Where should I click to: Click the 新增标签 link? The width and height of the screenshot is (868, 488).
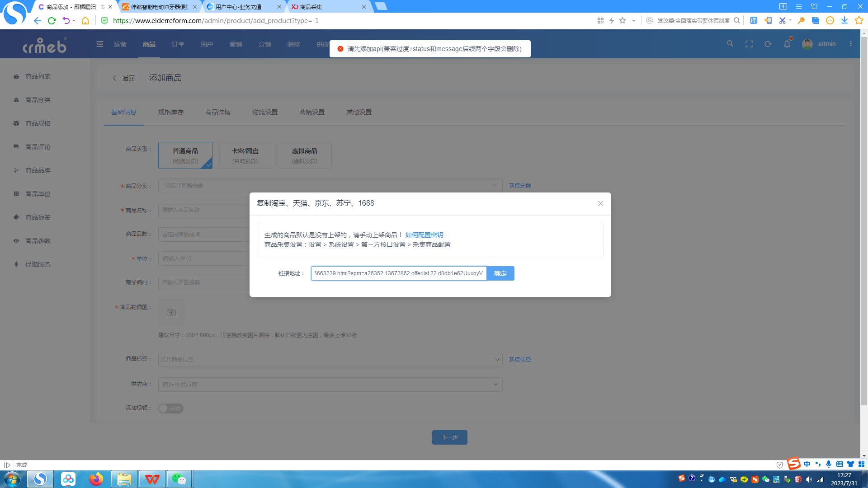click(x=520, y=360)
